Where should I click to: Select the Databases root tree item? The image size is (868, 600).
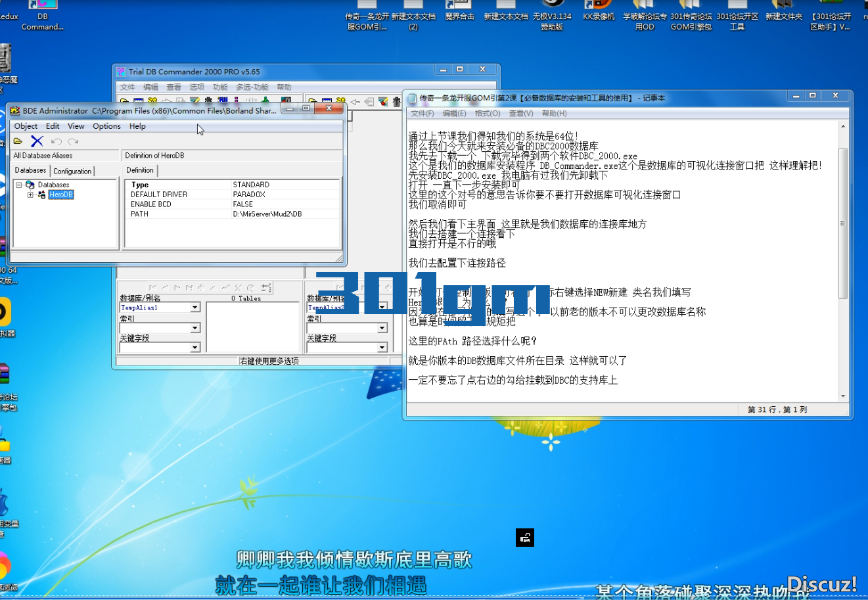pos(53,185)
